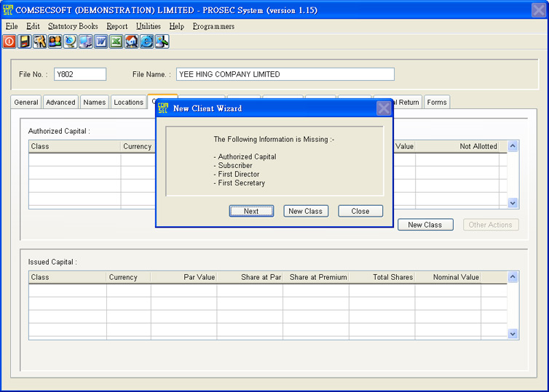The image size is (549, 392).
Task: Open the keys toolbar icon
Action: 40,41
